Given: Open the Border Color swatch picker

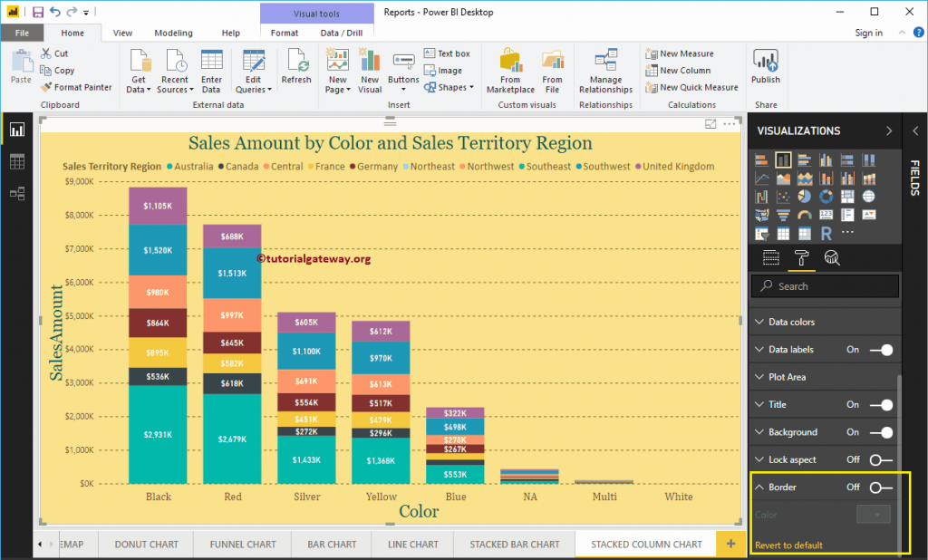Looking at the screenshot, I should coord(873,514).
